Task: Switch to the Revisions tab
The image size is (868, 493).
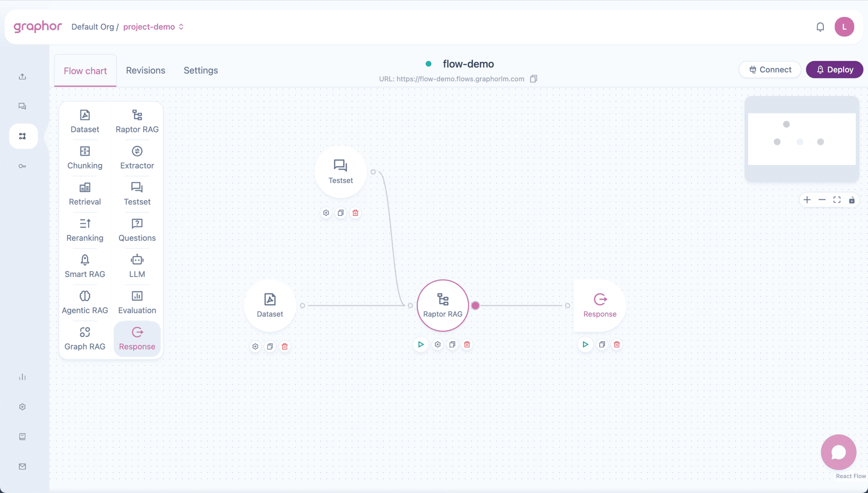Action: 145,70
